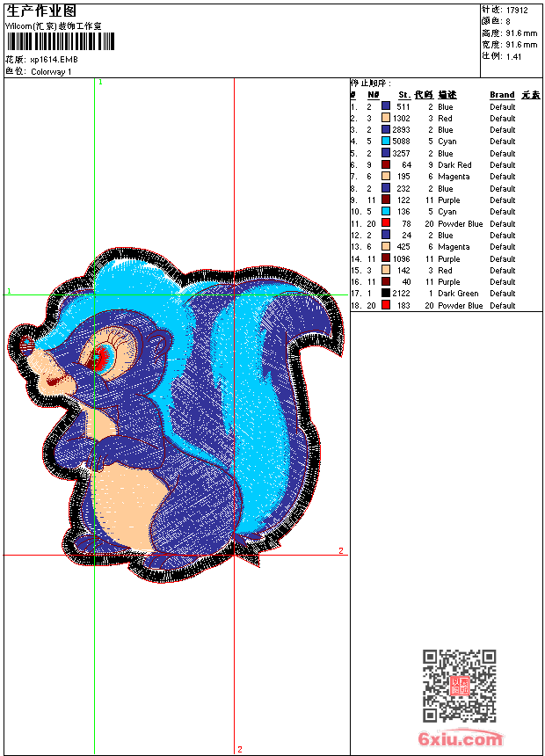Select the dark red swatch beside count 1096
545x756 pixels.
(386, 258)
